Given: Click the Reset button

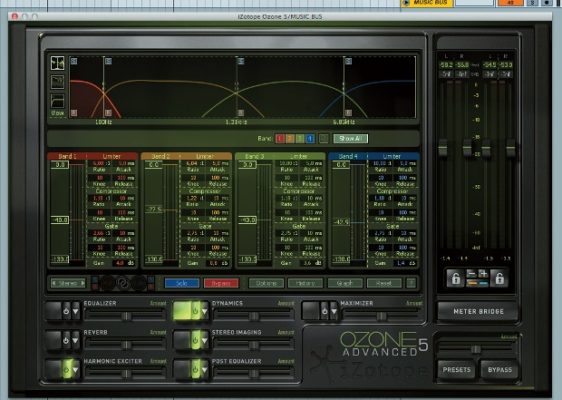Looking at the screenshot, I should 384,283.
